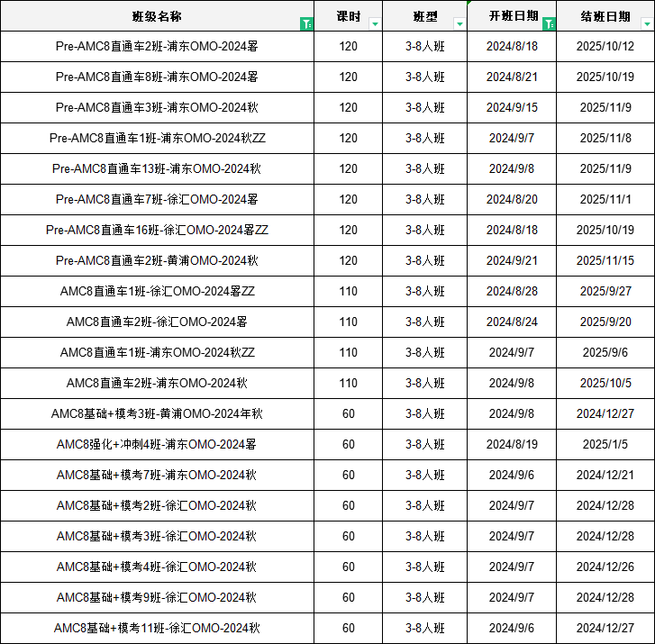Screen dimensions: 655x644
Task: Open the active filter on 班级名称 column
Action: (x=306, y=23)
